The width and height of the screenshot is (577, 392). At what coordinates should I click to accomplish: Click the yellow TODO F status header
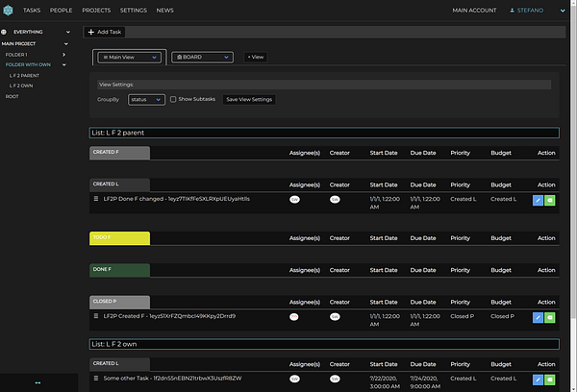coord(119,237)
